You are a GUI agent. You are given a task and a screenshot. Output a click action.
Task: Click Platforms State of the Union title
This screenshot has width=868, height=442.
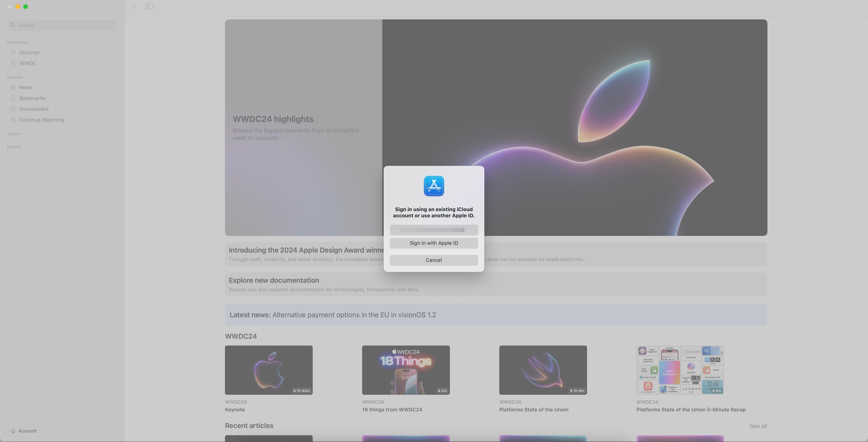pyautogui.click(x=534, y=410)
